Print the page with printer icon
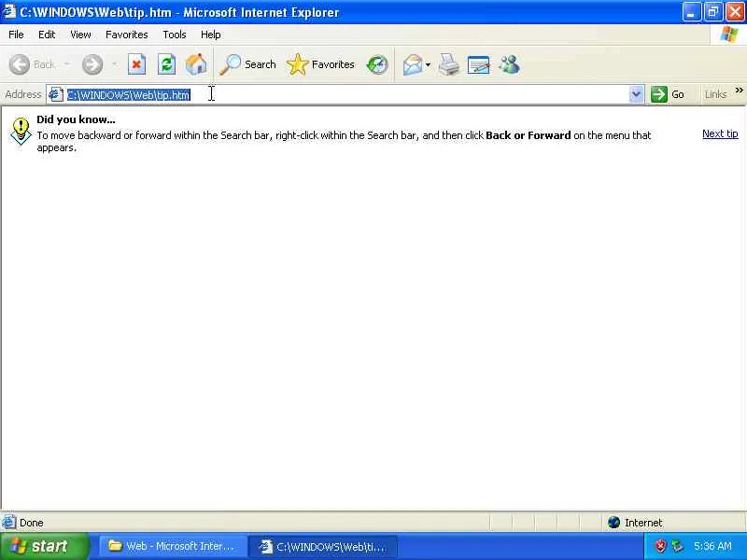The height and width of the screenshot is (560, 747). coord(449,64)
